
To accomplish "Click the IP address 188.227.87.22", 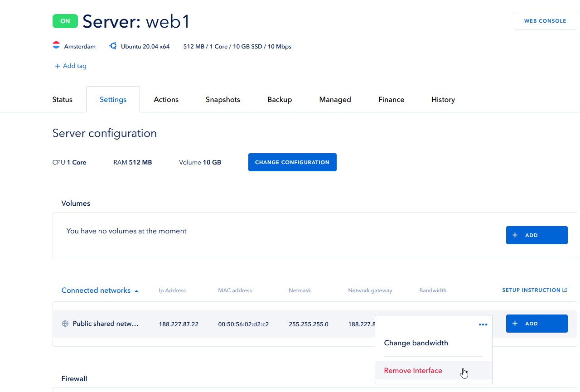I will click(179, 324).
